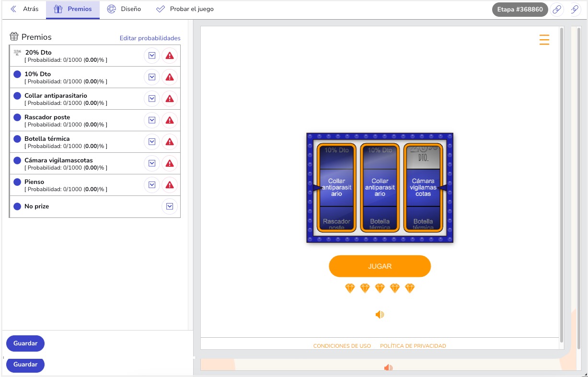Viewport: 588px width, 377px height.
Task: Select the Premios tab
Action: tap(73, 9)
